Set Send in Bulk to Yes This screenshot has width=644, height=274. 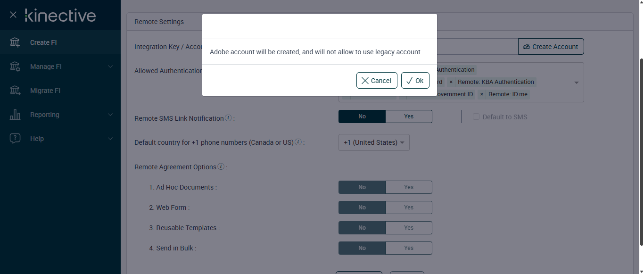pyautogui.click(x=408, y=248)
